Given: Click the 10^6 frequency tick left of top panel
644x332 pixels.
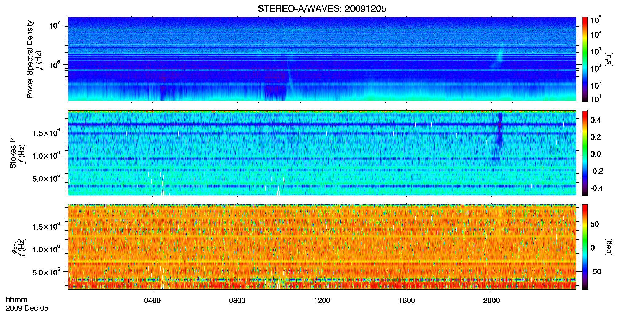Looking at the screenshot, I should tap(54, 64).
